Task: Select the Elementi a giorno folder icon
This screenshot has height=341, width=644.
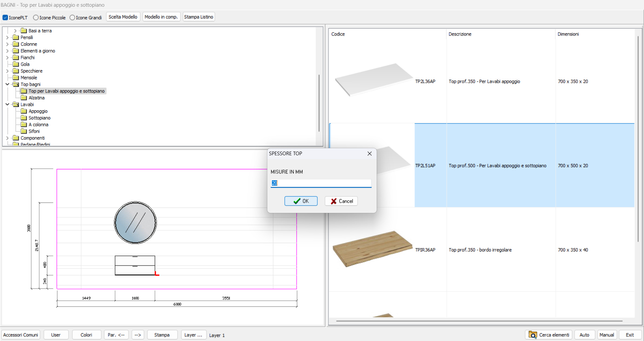Action: coord(16,51)
